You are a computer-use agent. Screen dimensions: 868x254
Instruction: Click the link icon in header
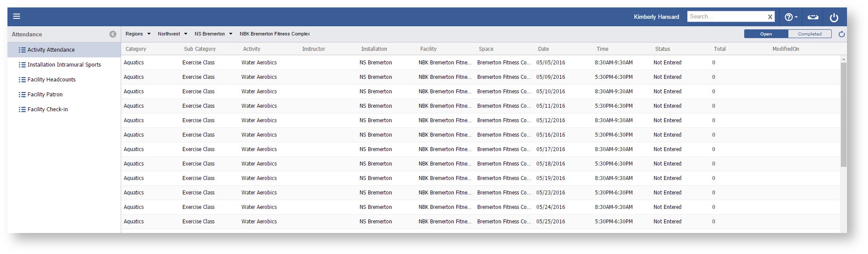(x=813, y=17)
